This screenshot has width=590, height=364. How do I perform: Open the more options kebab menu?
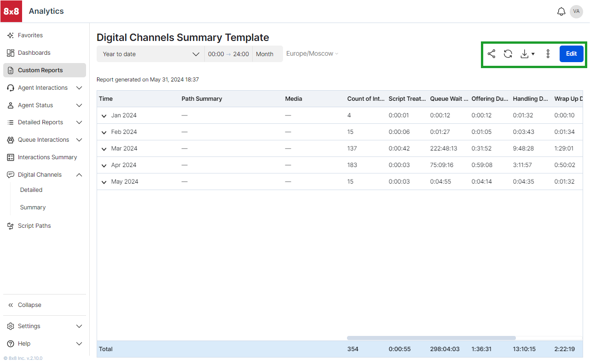pos(548,54)
